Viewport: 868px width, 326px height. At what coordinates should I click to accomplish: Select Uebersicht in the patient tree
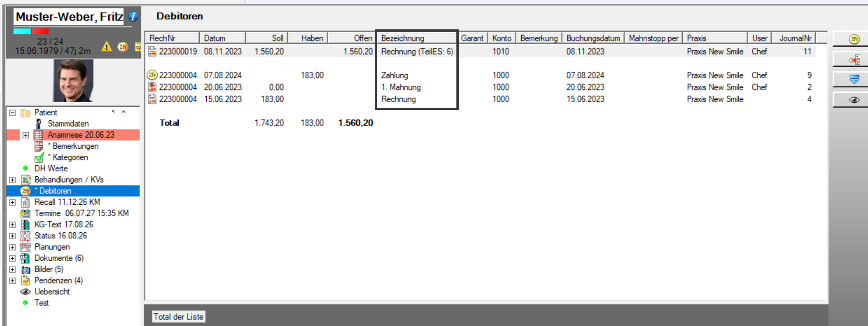(52, 291)
